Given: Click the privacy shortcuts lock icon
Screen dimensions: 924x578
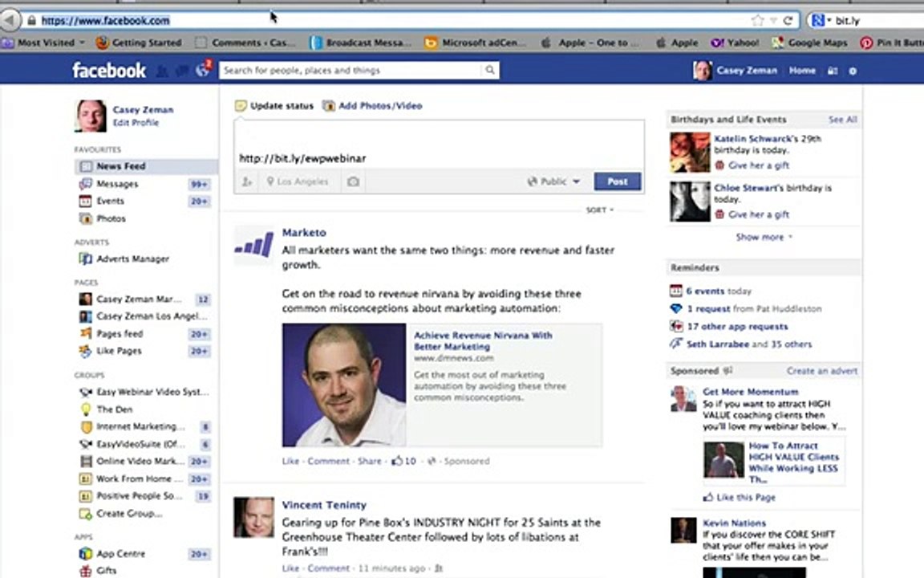Looking at the screenshot, I should coord(833,71).
